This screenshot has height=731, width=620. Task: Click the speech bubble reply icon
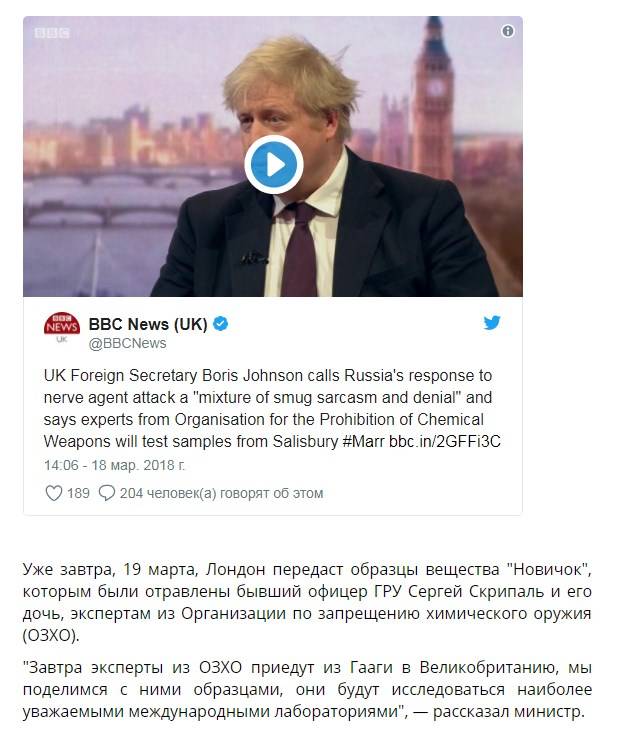point(107,493)
